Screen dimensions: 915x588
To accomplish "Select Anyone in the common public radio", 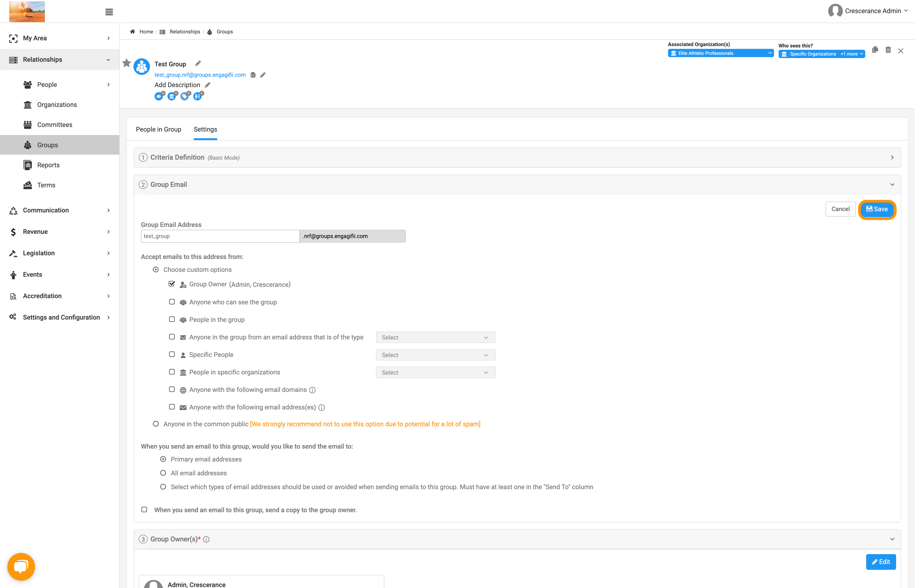I will click(x=156, y=424).
